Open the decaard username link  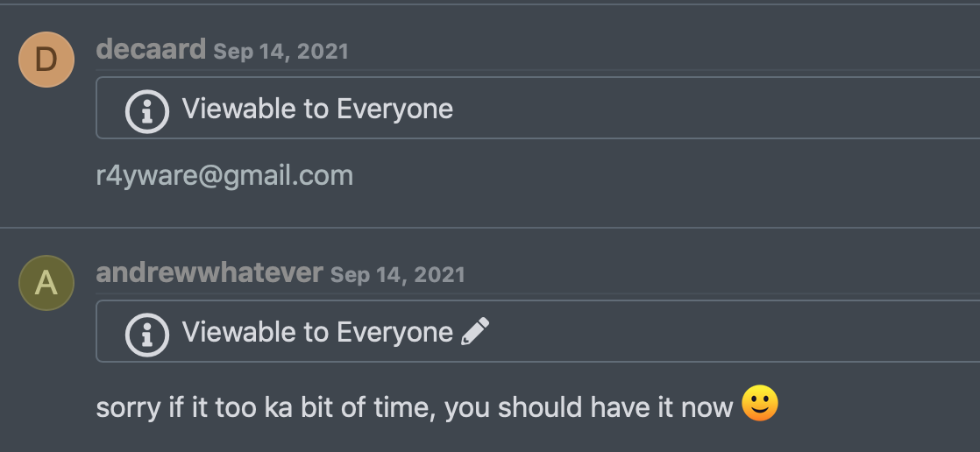pyautogui.click(x=151, y=49)
